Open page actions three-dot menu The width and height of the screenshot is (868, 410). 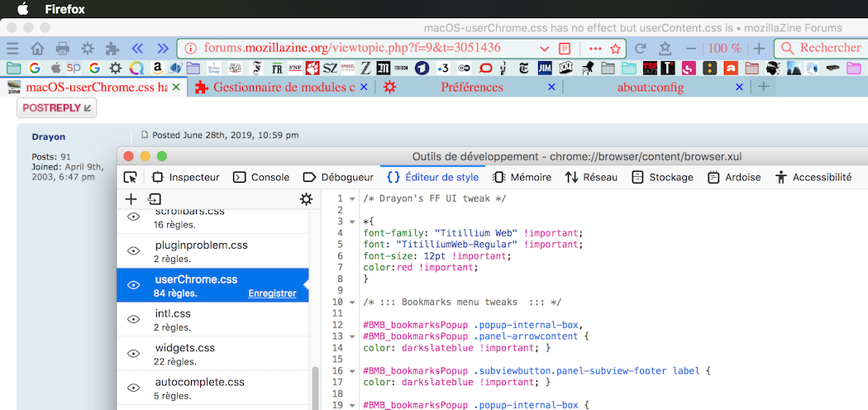pyautogui.click(x=596, y=48)
